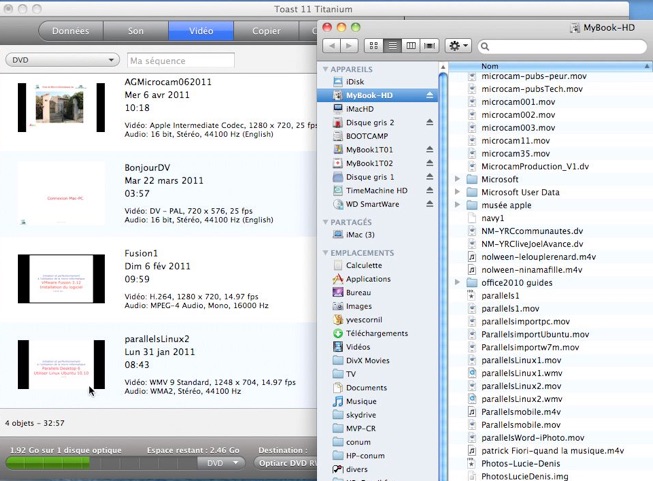This screenshot has width=653, height=481.
Task: Select the file parallelsLinux2.wmv
Action: click(521, 399)
